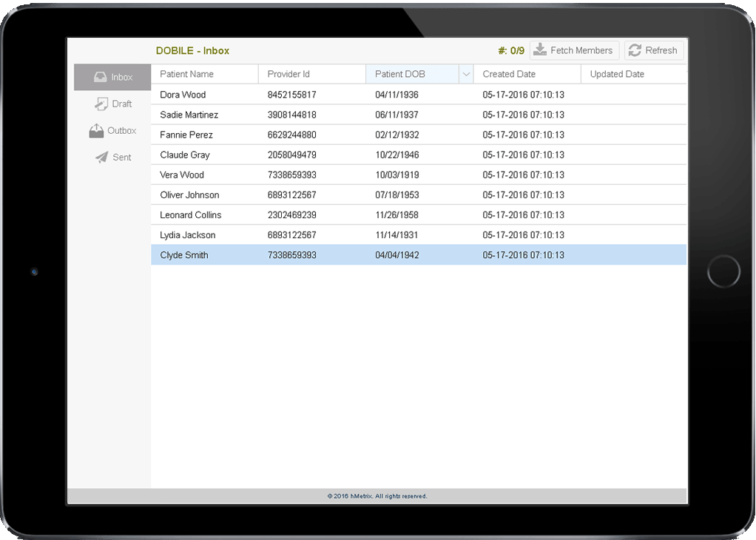Viewport: 756px width, 540px height.
Task: Click the Outbox tray icon
Action: click(96, 131)
